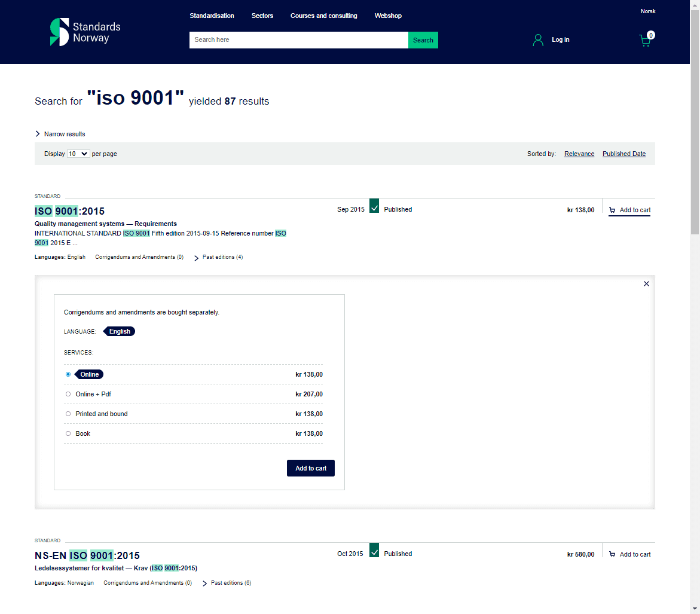The height and width of the screenshot is (614, 700).
Task: Choose the Printed and bound option
Action: (68, 414)
